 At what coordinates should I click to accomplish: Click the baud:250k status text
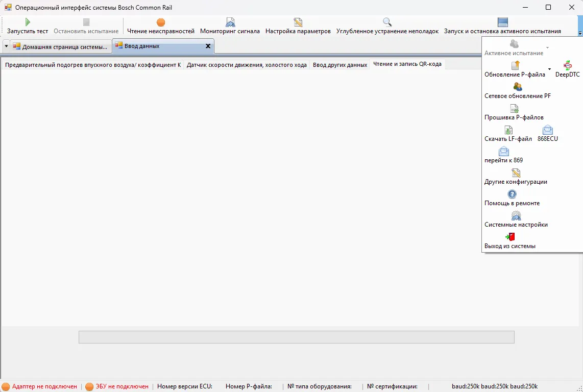click(x=495, y=387)
